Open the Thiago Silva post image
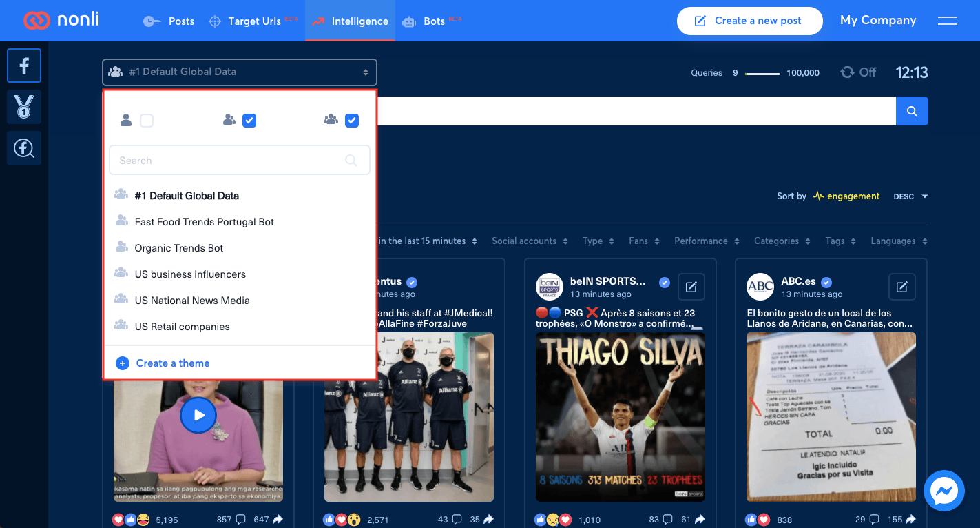The height and width of the screenshot is (528, 980). pos(621,417)
